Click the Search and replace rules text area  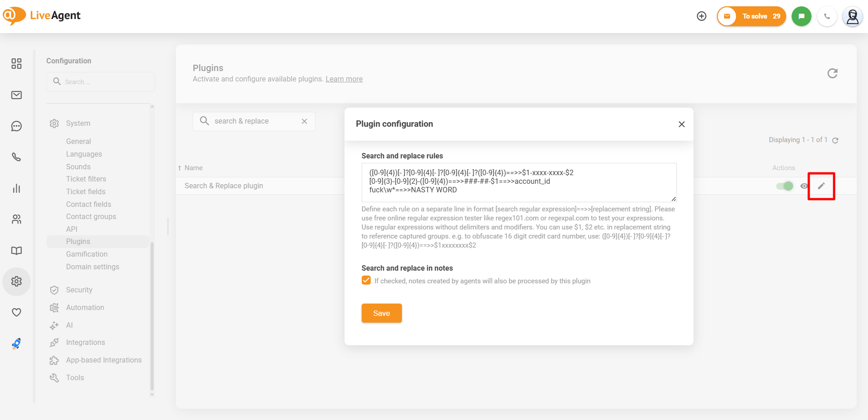(519, 182)
